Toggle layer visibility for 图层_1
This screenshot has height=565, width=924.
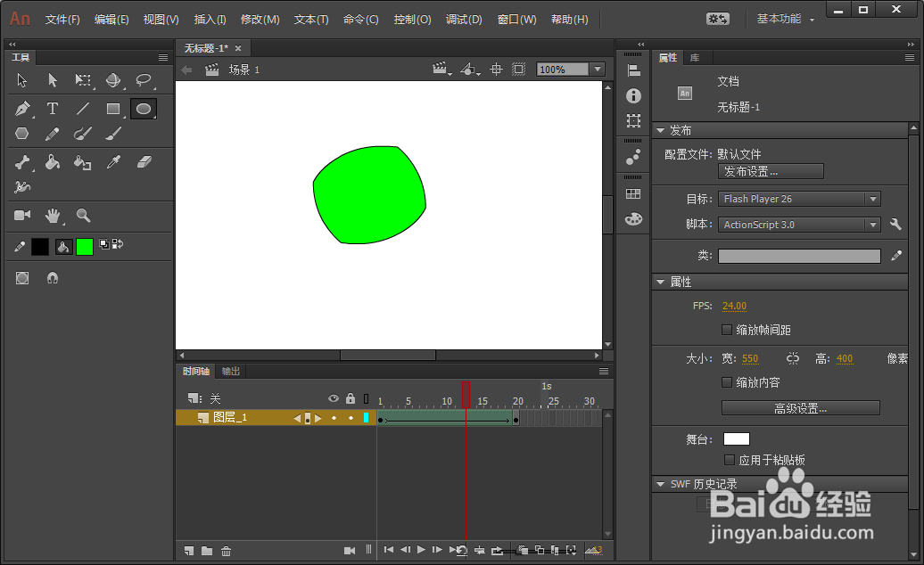tap(334, 417)
